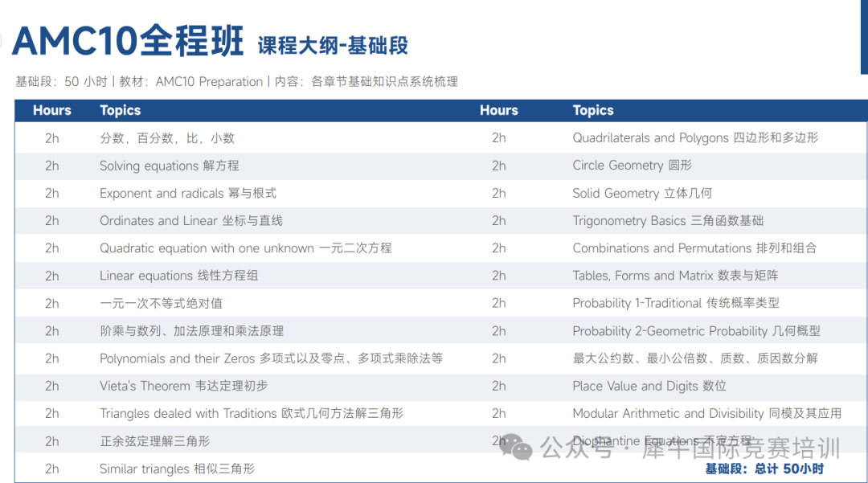This screenshot has width=868, height=483.
Task: Select "Ordinates and Linear 坐标与直线"
Action: click(191, 221)
